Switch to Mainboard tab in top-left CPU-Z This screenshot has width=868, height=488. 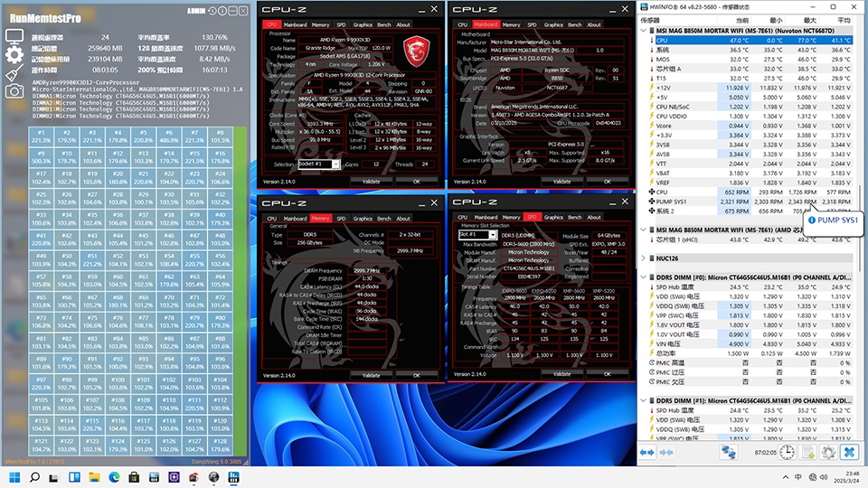click(295, 25)
